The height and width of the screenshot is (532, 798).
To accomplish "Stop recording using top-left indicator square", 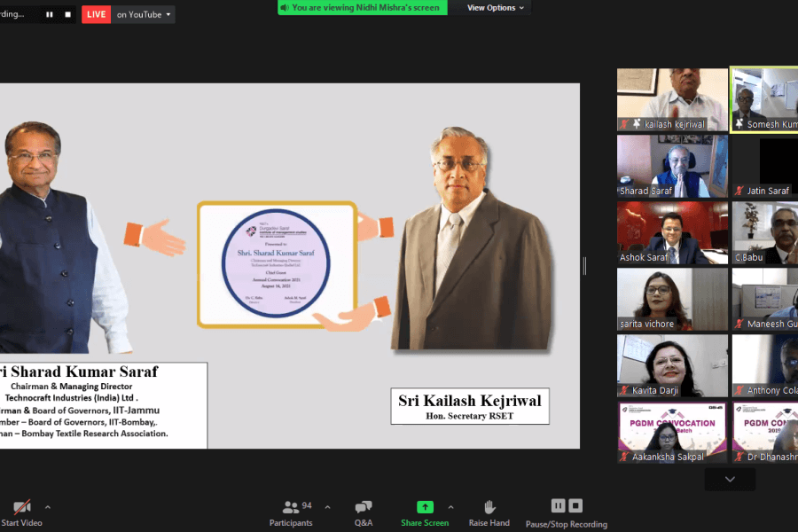I will [x=67, y=14].
